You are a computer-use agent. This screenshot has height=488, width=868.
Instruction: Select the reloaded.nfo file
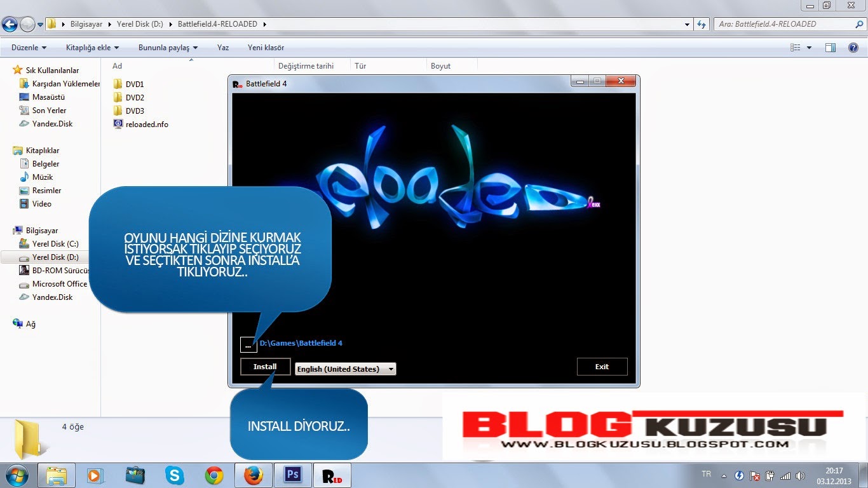click(x=141, y=124)
